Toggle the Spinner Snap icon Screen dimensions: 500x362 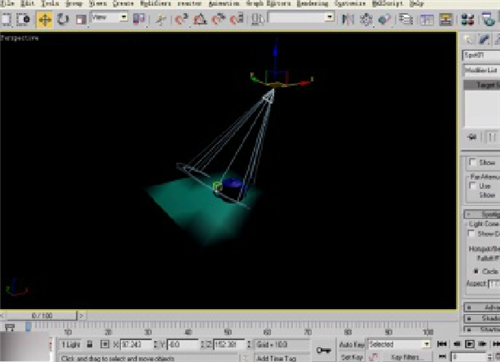237,19
